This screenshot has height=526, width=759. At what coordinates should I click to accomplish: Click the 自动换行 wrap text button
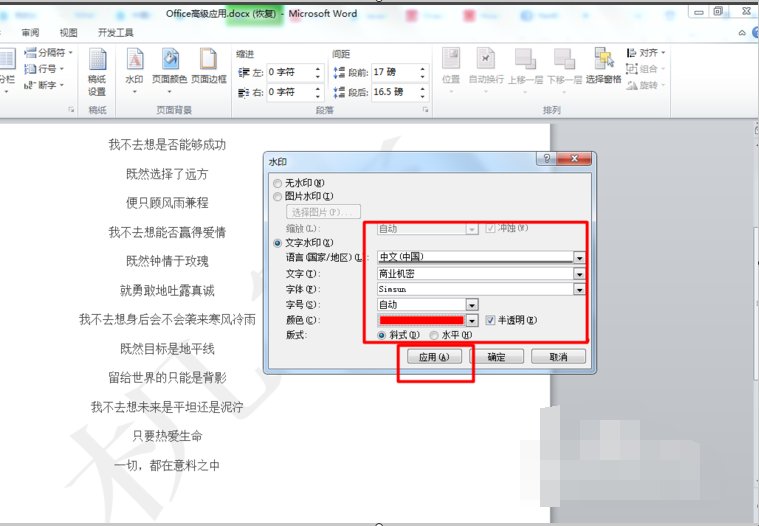click(x=486, y=70)
